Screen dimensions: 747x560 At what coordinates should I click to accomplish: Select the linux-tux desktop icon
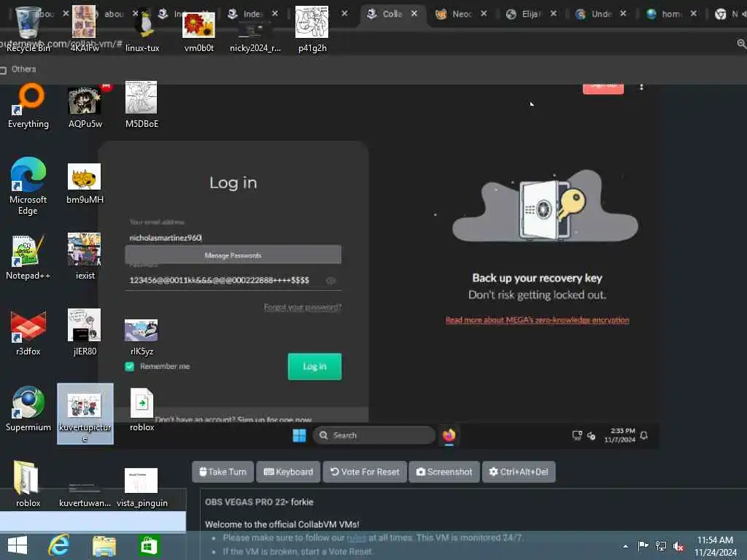click(x=142, y=28)
